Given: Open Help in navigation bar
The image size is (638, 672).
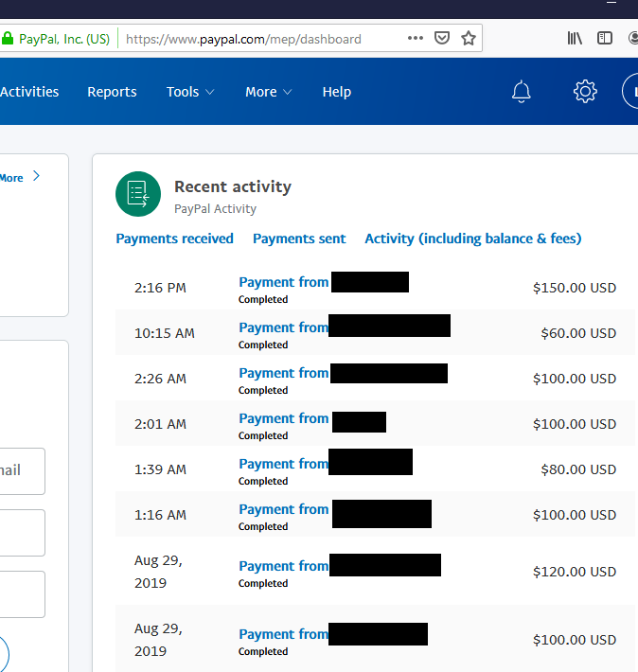Looking at the screenshot, I should pyautogui.click(x=337, y=92).
